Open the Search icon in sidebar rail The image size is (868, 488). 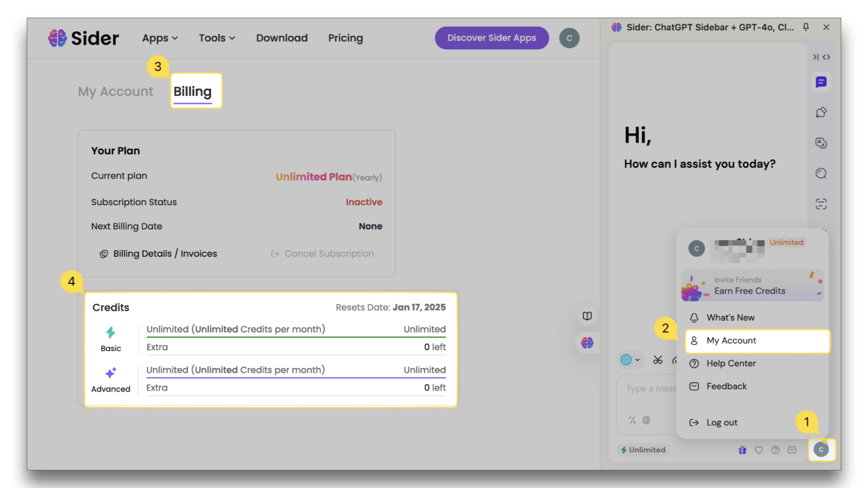821,174
